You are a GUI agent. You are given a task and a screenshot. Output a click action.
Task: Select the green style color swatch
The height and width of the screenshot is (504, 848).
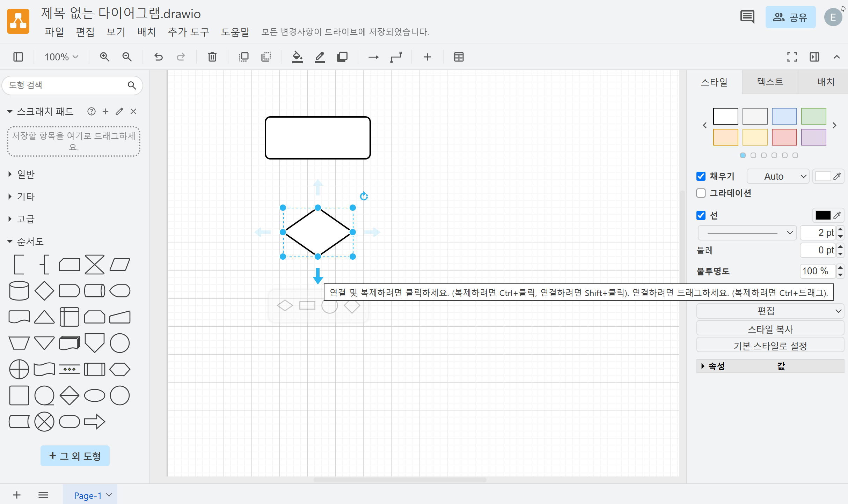tap(813, 116)
